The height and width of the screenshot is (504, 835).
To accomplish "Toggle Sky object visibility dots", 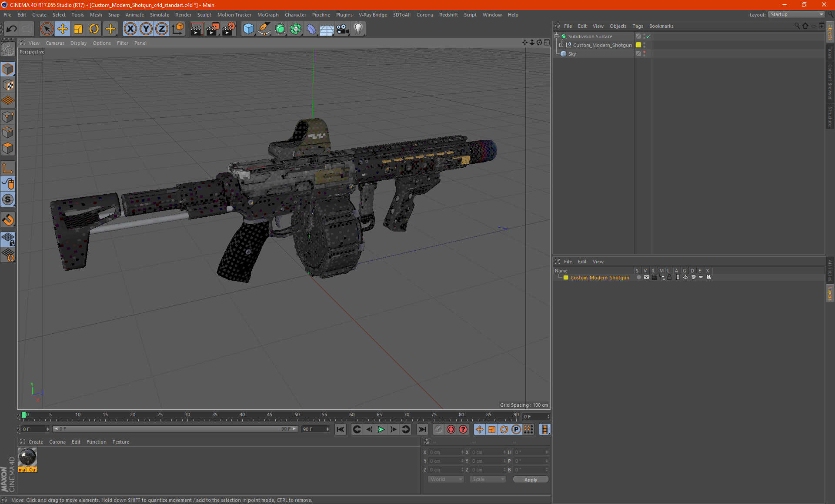I will (x=645, y=54).
